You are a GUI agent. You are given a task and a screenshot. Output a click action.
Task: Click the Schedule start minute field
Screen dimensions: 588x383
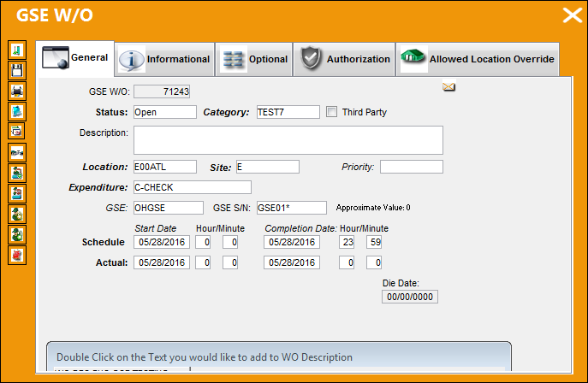230,242
